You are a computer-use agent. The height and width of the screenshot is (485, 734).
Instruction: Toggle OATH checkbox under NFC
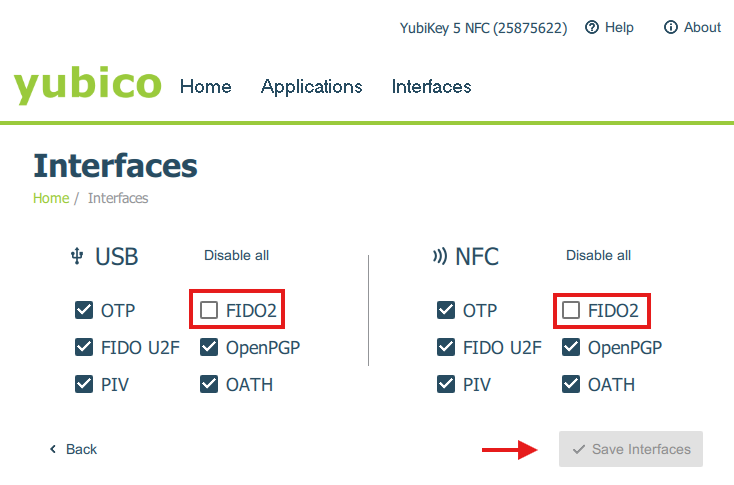571,384
